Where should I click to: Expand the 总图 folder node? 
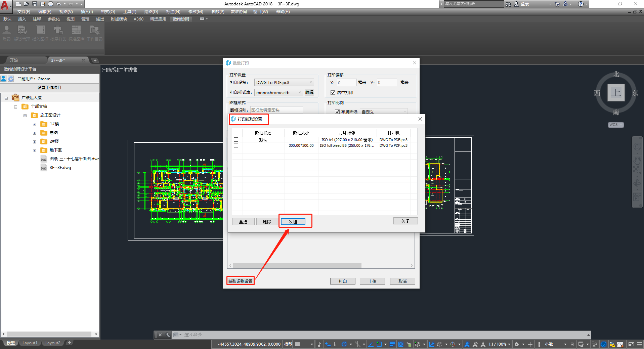pos(34,133)
